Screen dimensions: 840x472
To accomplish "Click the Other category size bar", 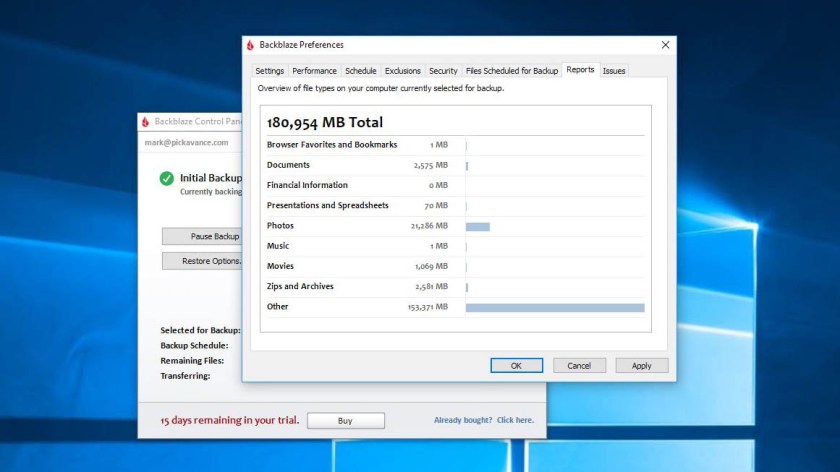I will 555,308.
